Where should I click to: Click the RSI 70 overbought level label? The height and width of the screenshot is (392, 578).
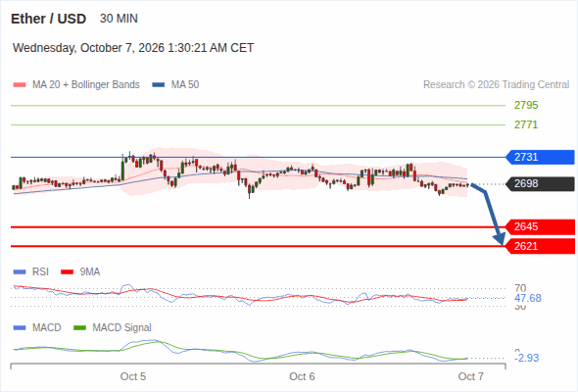click(x=520, y=288)
